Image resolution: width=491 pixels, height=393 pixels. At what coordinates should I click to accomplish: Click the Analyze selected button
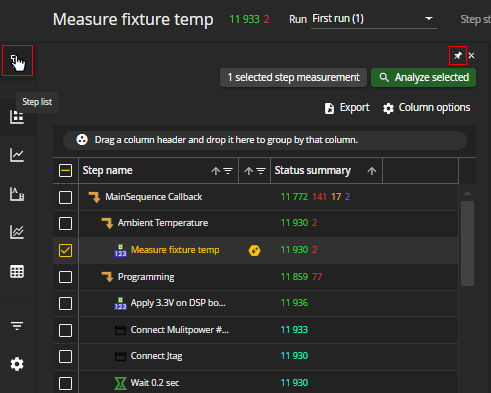click(x=423, y=78)
